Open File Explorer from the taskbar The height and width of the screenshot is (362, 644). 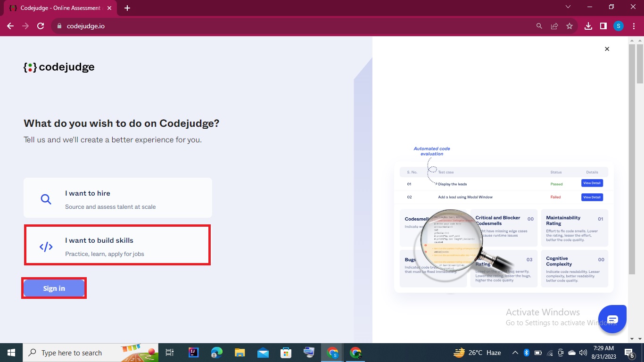240,353
